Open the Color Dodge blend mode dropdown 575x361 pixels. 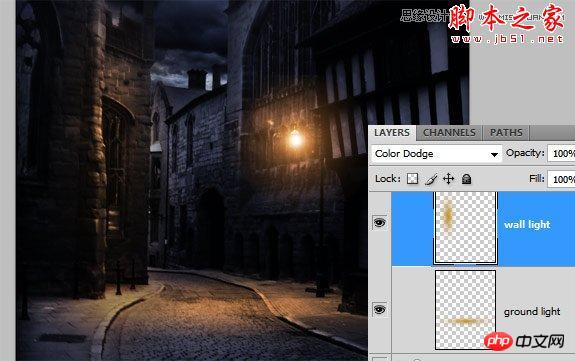click(436, 154)
